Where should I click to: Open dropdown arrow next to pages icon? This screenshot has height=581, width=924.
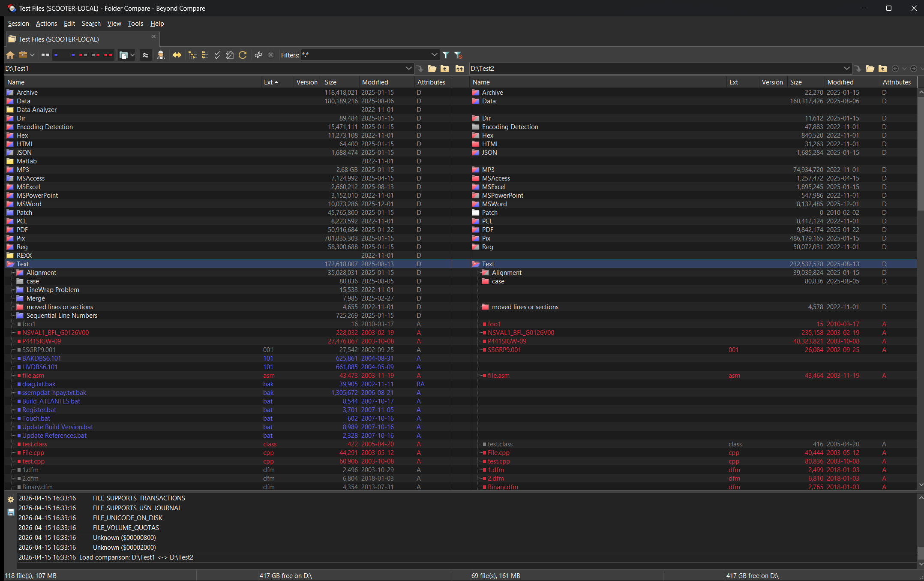[132, 55]
